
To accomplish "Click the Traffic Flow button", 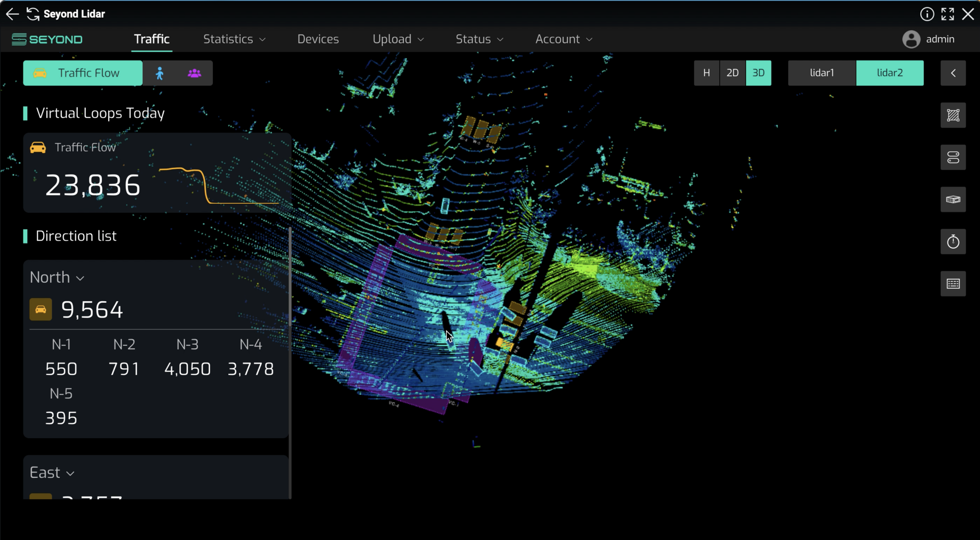I will tap(83, 73).
